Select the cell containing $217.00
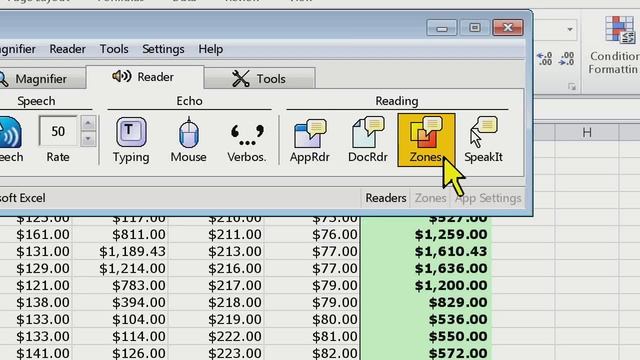Viewport: 640px width, 360px height. click(x=217, y=285)
